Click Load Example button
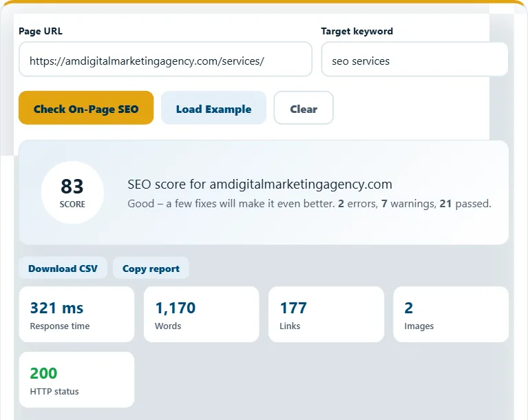Image resolution: width=528 pixels, height=420 pixels. pyautogui.click(x=213, y=108)
